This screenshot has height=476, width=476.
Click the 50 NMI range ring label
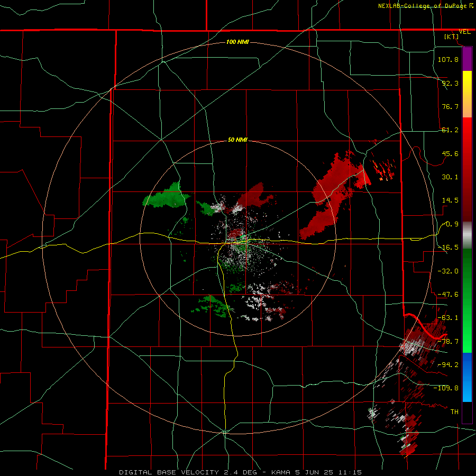(x=237, y=140)
